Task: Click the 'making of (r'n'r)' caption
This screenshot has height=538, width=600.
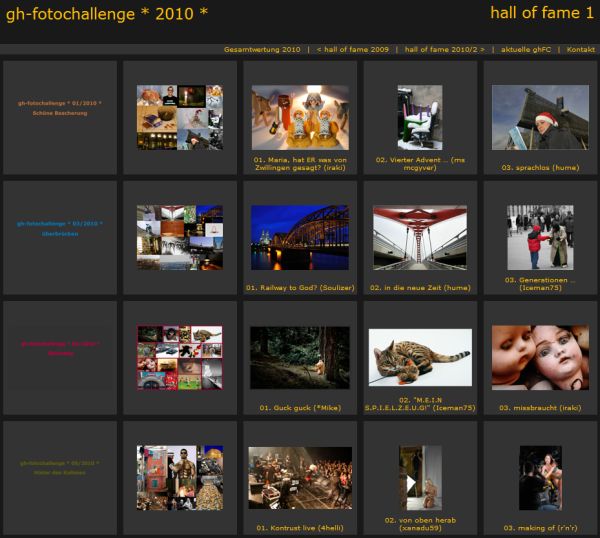Action: (x=540, y=527)
